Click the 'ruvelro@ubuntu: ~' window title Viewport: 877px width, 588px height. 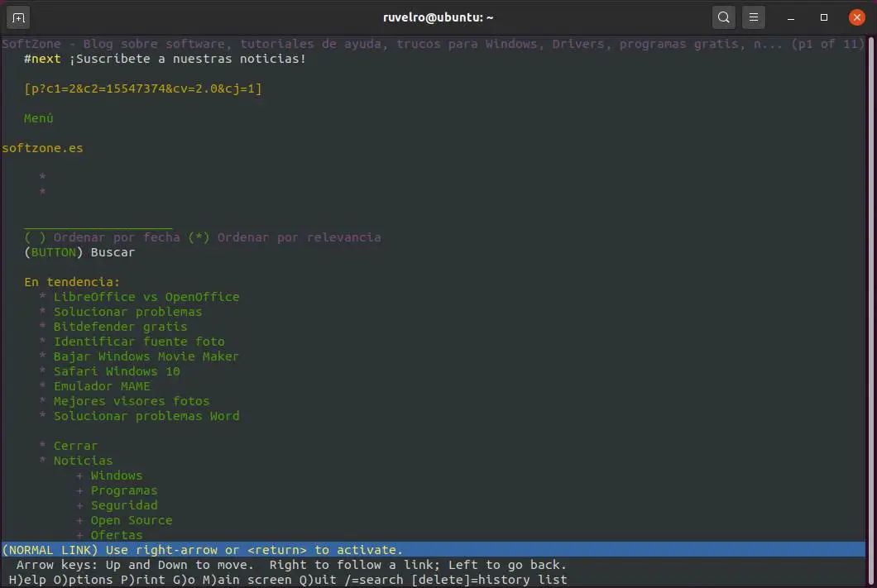[438, 17]
